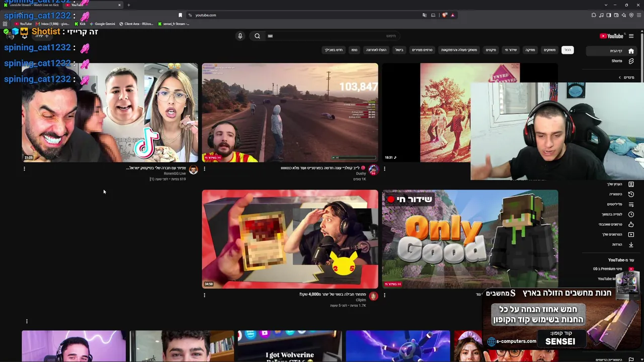Select the New to you (חדש בשבילך) chip
644x362 pixels.
334,50
